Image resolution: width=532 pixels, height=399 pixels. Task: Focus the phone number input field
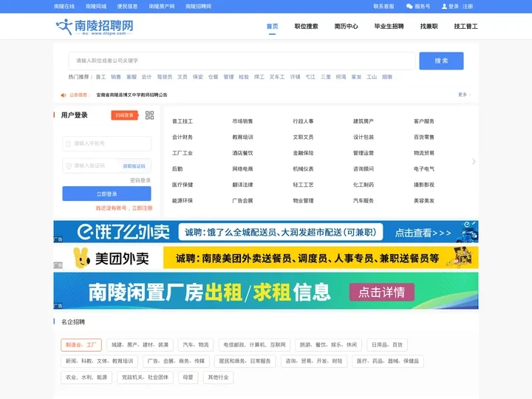point(107,143)
